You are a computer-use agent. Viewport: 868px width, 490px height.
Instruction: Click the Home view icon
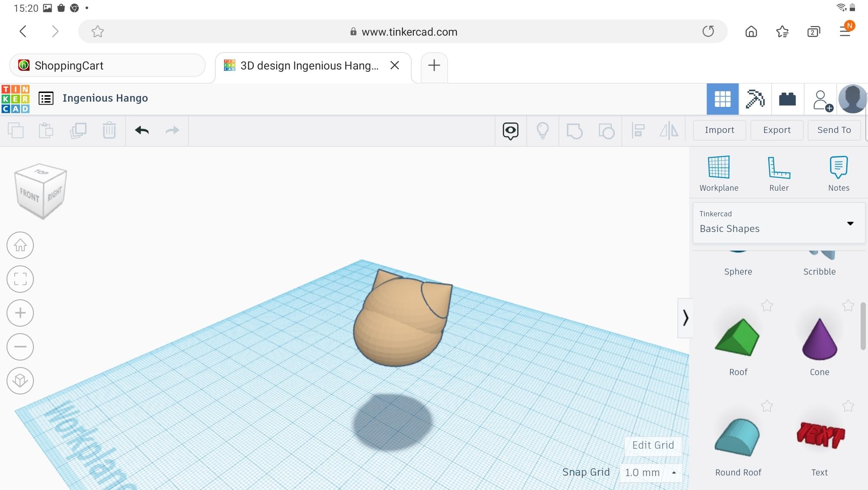pyautogui.click(x=20, y=245)
